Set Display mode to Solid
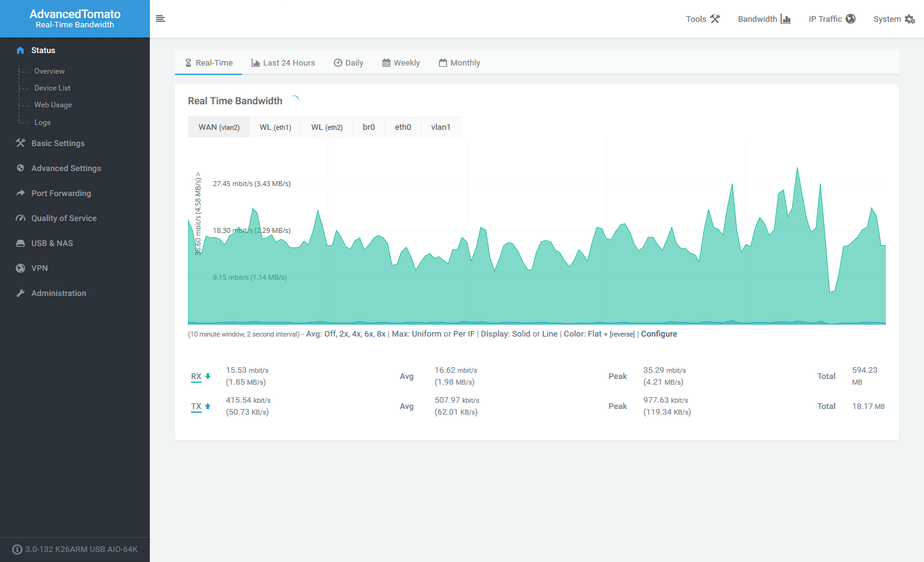924x562 pixels. click(521, 334)
